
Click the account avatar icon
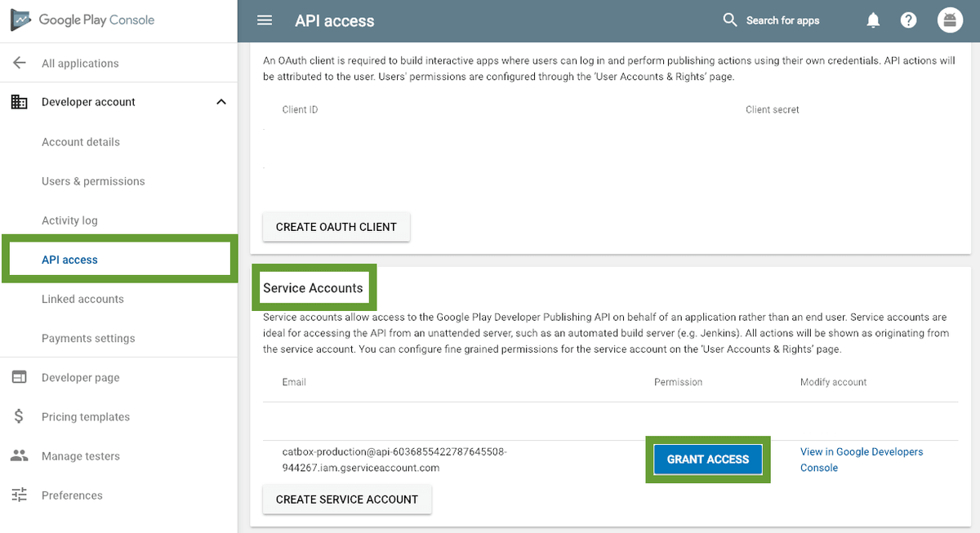[x=950, y=20]
